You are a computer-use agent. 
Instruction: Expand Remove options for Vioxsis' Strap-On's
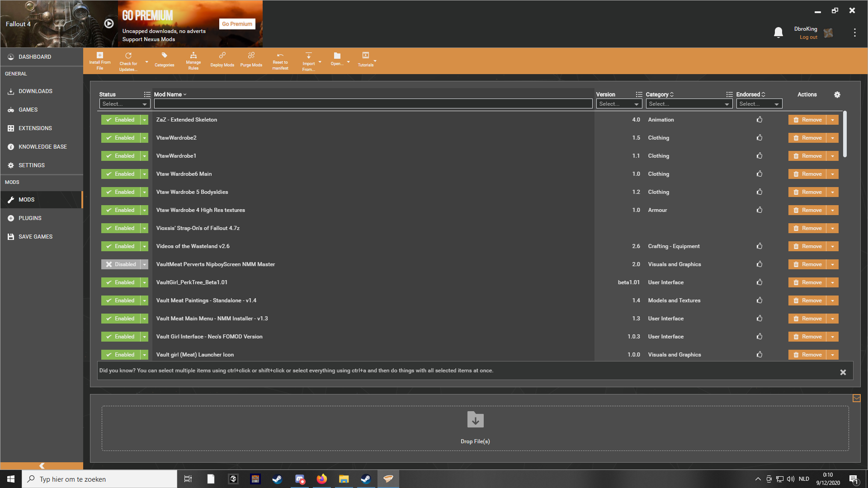coord(833,228)
